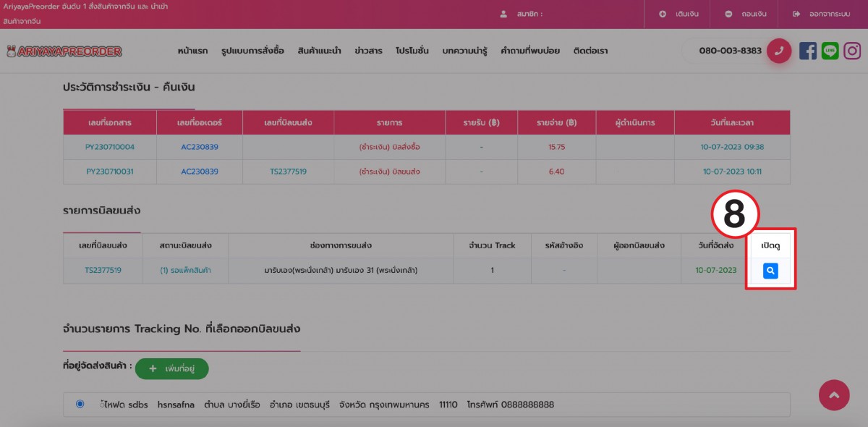
Task: Click phone number 080-003-8383
Action: pyautogui.click(x=730, y=51)
